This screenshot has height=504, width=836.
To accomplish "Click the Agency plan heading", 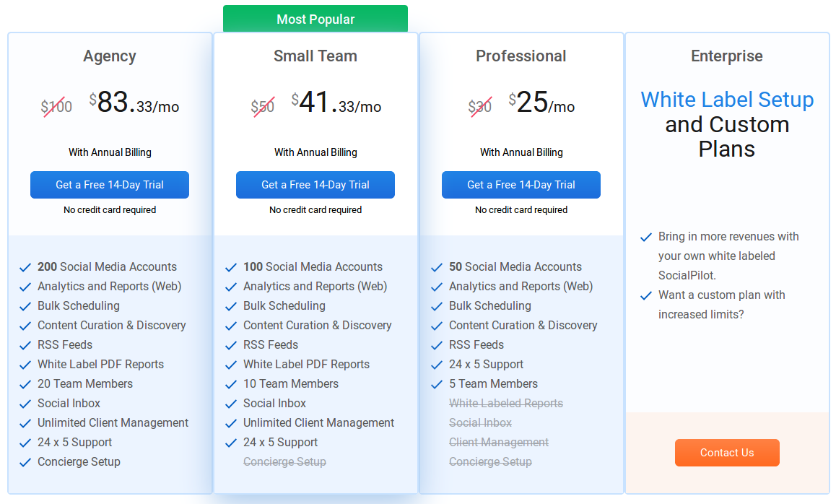I will [x=109, y=56].
